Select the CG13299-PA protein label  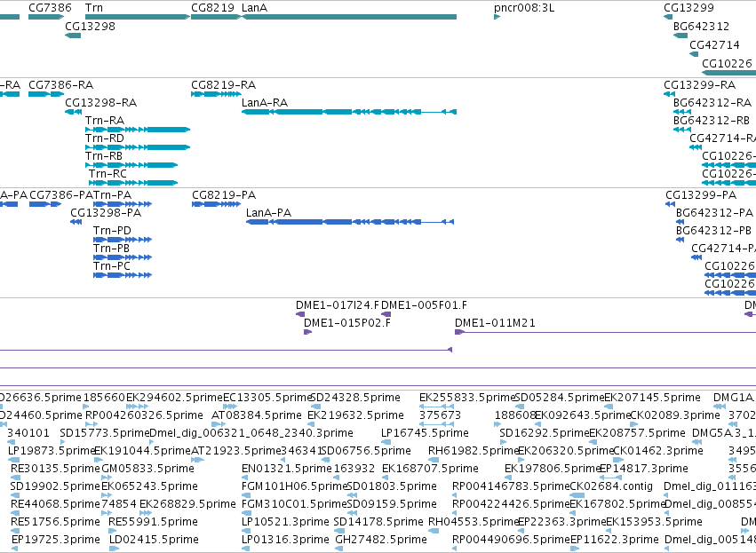pos(701,195)
